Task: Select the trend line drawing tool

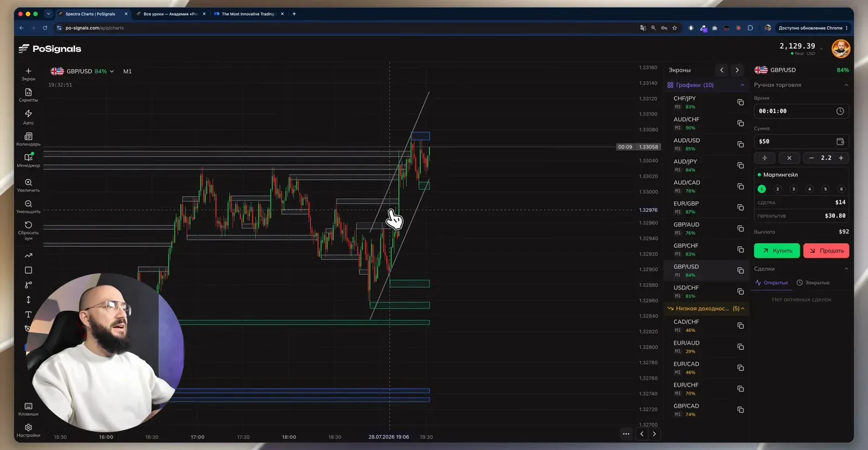Action: point(28,255)
